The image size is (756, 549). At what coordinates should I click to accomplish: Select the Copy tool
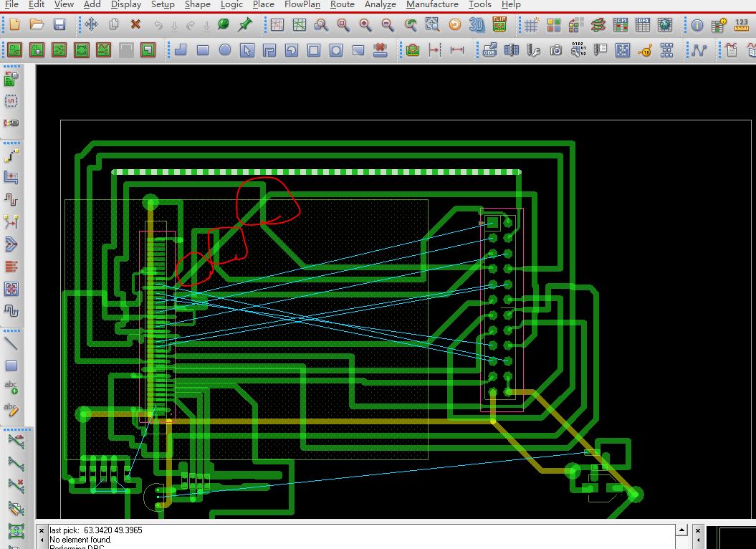(x=114, y=24)
